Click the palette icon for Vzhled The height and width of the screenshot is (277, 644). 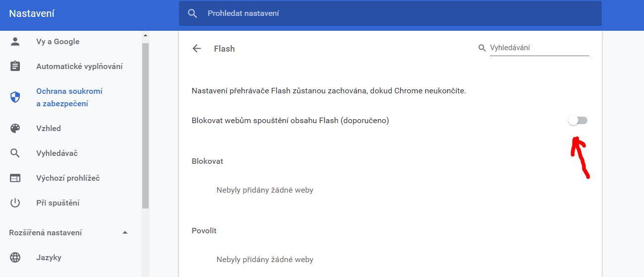pyautogui.click(x=15, y=129)
